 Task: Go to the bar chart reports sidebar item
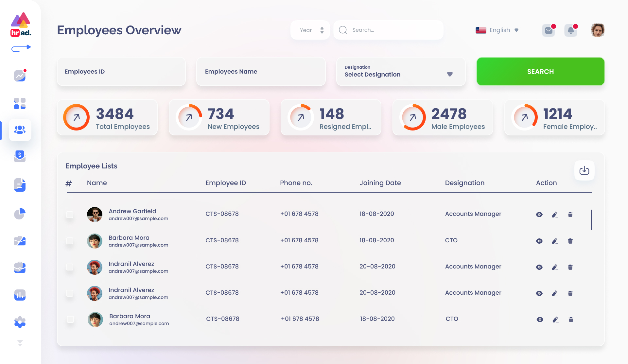coord(20,295)
